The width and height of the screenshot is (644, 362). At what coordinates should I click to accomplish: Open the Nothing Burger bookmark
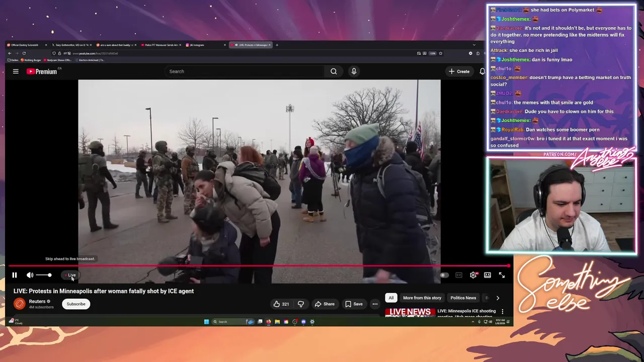(x=31, y=60)
